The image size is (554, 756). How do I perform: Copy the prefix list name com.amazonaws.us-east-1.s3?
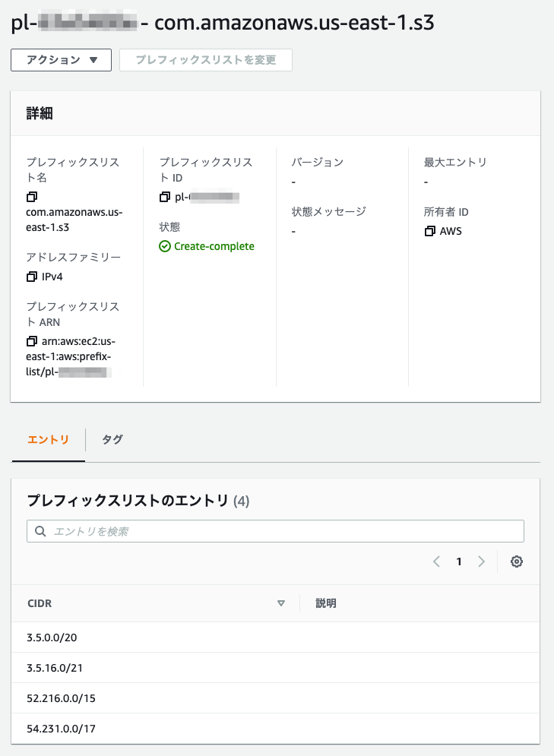[x=32, y=197]
